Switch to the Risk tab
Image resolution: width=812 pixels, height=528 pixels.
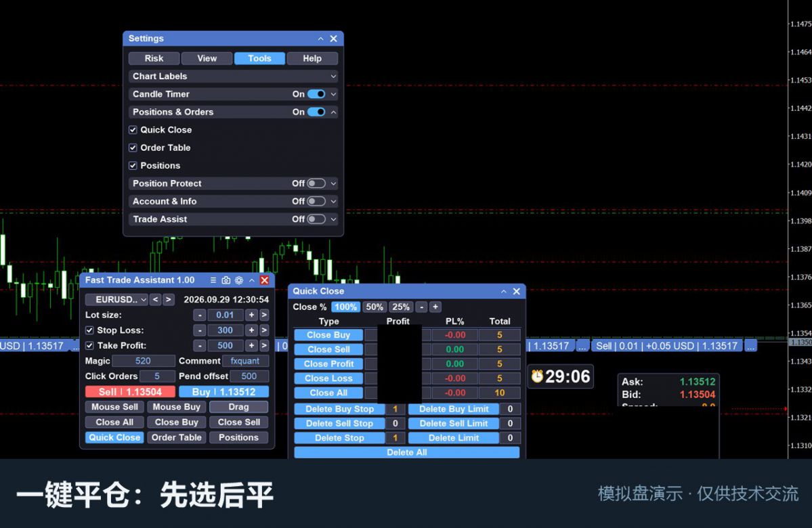click(x=154, y=58)
